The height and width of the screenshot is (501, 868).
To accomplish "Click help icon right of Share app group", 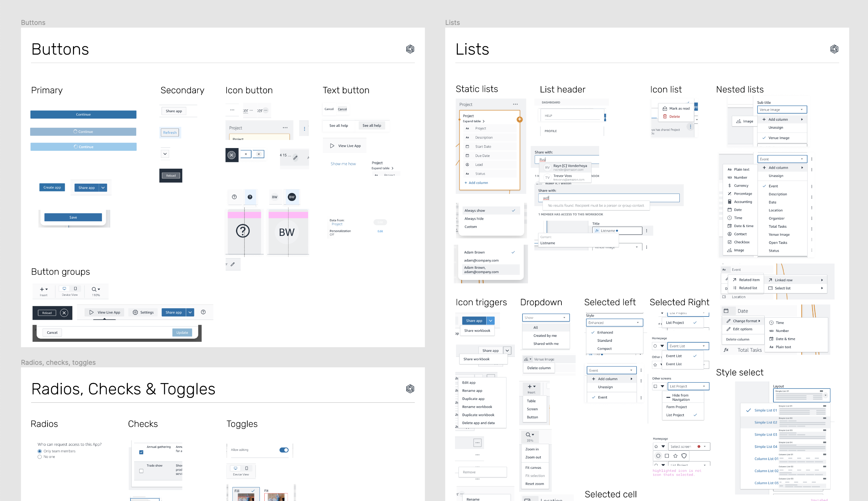I will pos(203,312).
